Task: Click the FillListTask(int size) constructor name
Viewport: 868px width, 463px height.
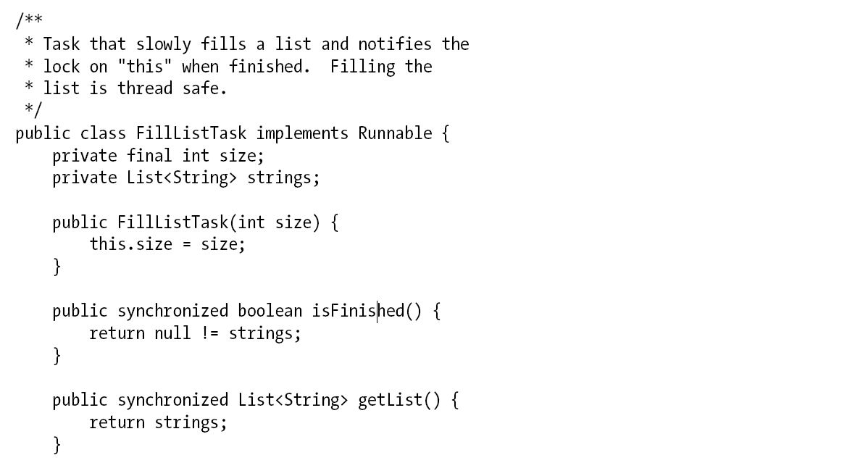Action: [x=172, y=222]
